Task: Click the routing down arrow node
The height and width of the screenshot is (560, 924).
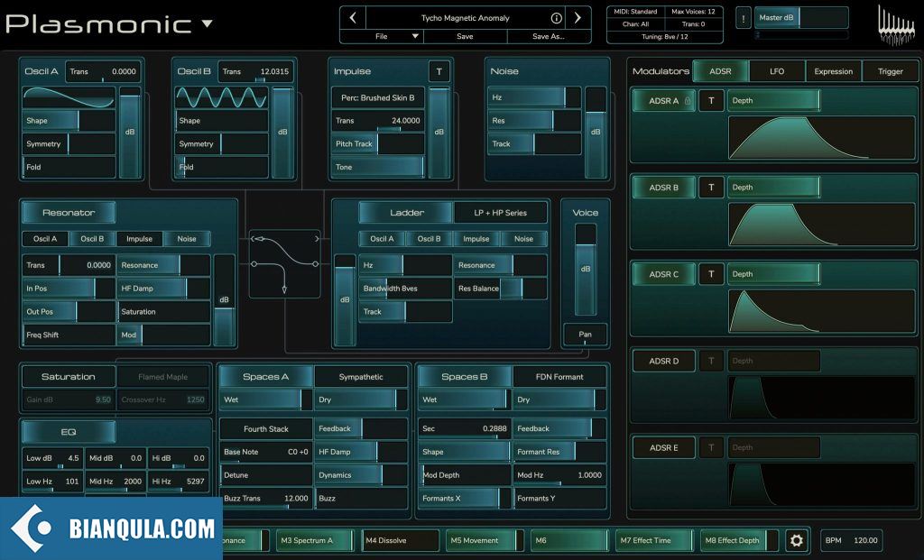Action: (284, 289)
